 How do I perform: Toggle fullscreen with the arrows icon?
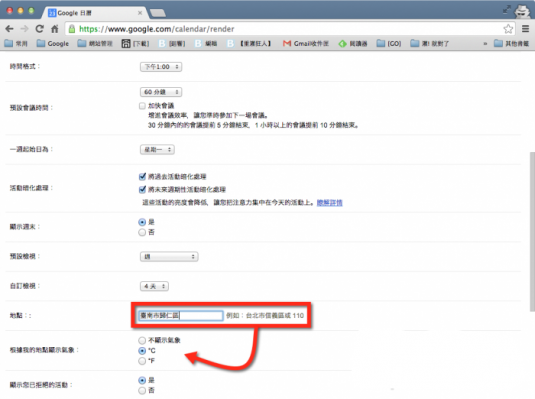507,10
